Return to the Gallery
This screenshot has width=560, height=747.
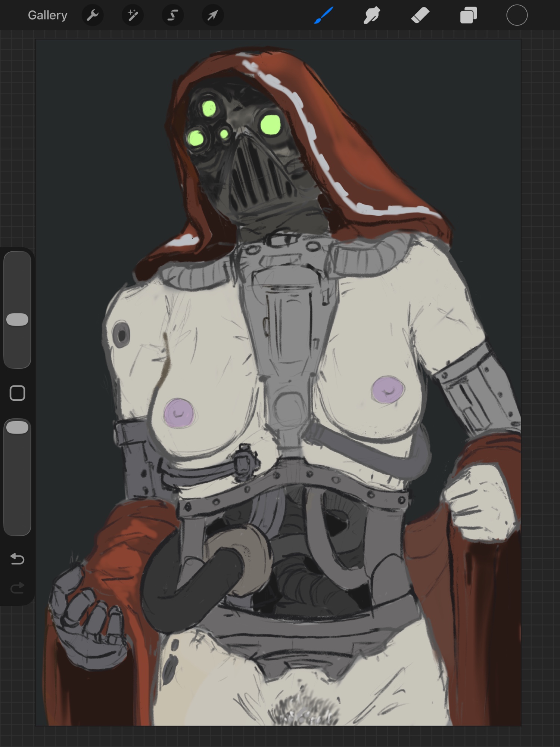47,15
